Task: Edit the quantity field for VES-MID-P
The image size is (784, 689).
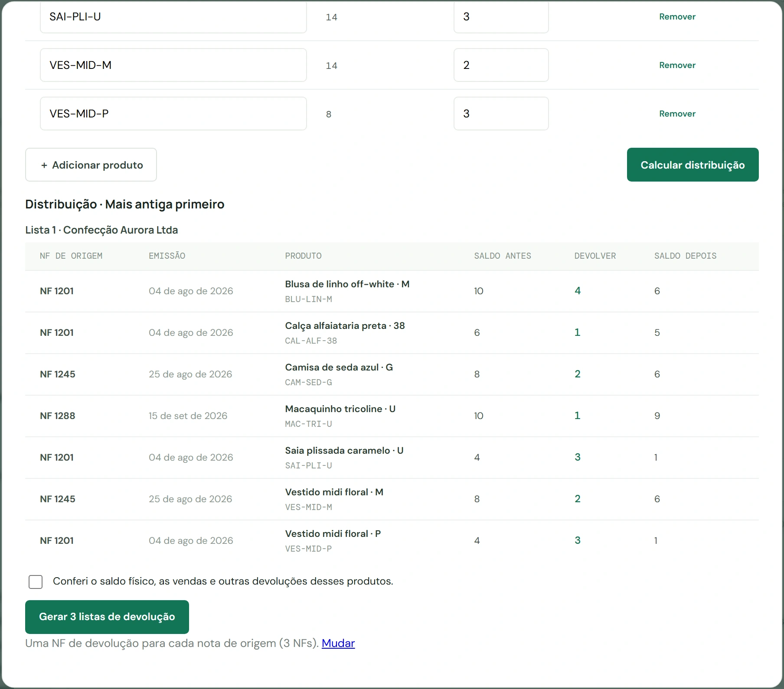Action: point(501,114)
